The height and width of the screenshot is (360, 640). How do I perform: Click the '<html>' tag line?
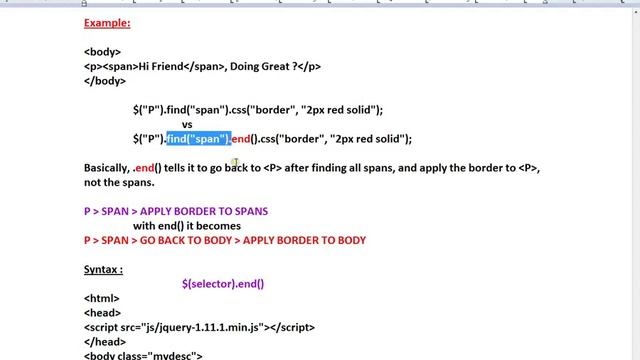(x=102, y=298)
